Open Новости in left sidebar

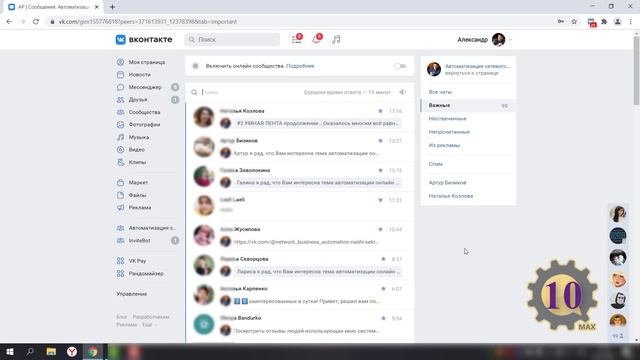point(139,75)
